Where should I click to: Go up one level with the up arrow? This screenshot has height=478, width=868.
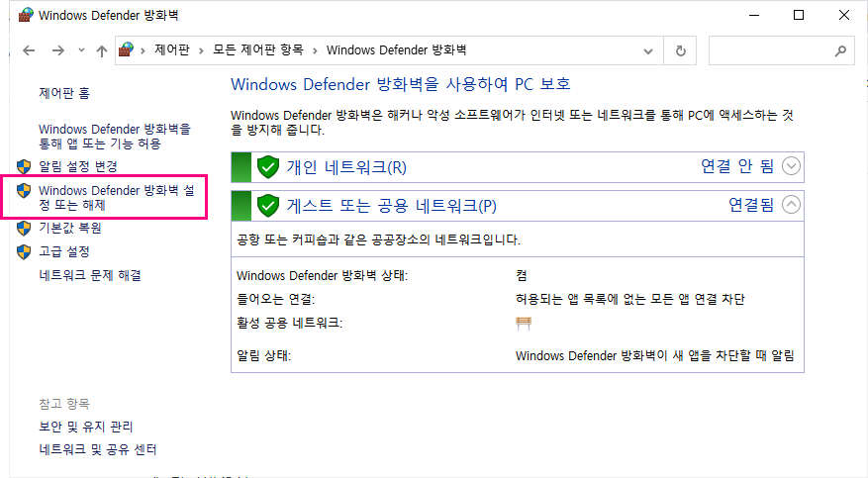pos(101,50)
